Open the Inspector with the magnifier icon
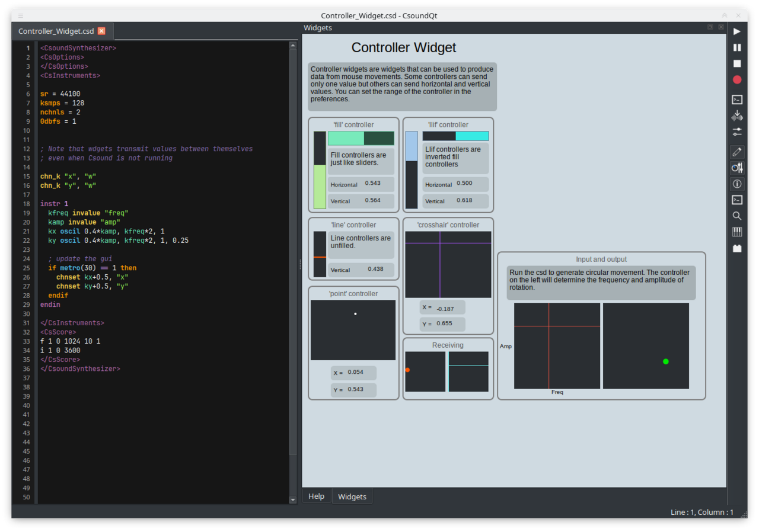Viewport: 759px width, 532px height. point(737,216)
